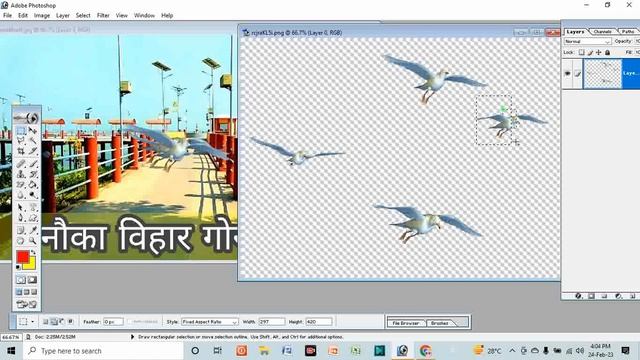Click New adjustment layer icon in Layers panel

click(x=618, y=296)
